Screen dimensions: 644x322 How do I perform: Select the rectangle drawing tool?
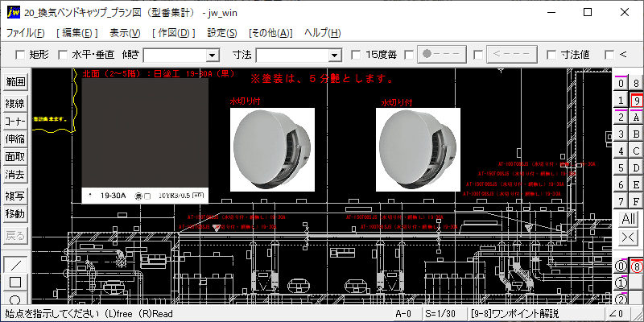click(15, 283)
